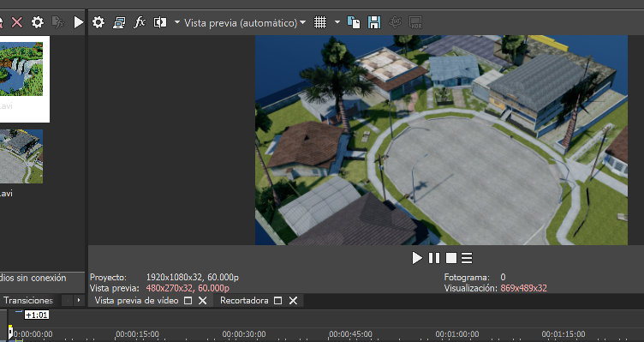The image size is (644, 342).
Task: Open the preview transport menu icon
Action: click(467, 258)
